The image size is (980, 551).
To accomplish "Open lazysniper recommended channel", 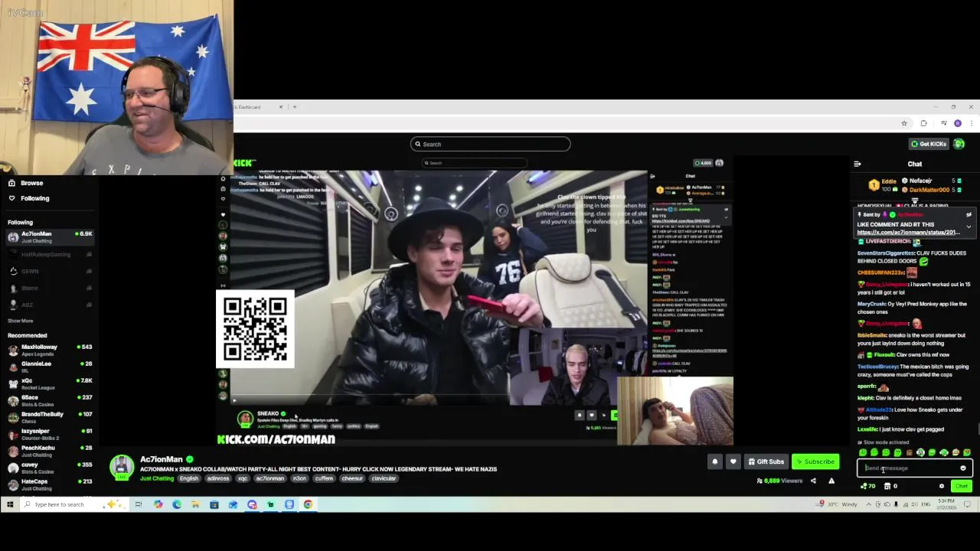I will point(50,435).
